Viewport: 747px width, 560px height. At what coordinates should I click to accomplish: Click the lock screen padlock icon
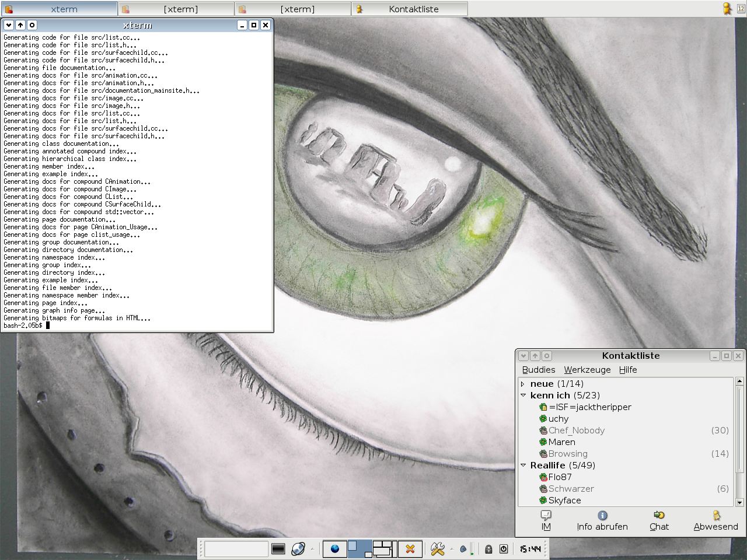tap(488, 549)
